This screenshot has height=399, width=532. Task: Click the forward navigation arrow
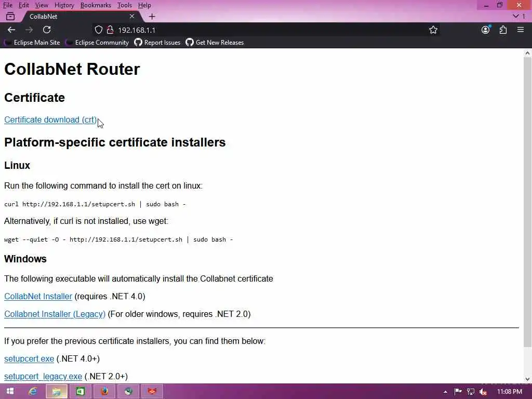pyautogui.click(x=29, y=30)
